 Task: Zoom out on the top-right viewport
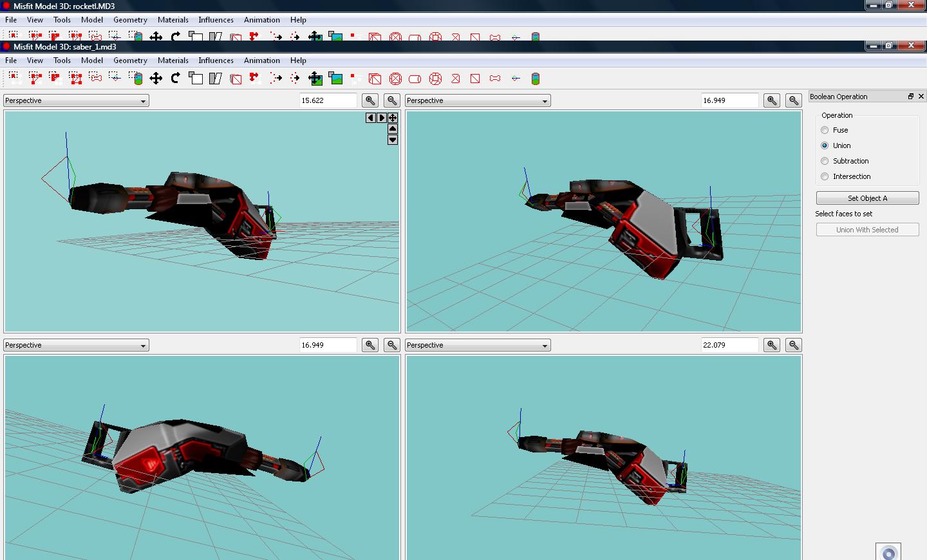[x=794, y=100]
